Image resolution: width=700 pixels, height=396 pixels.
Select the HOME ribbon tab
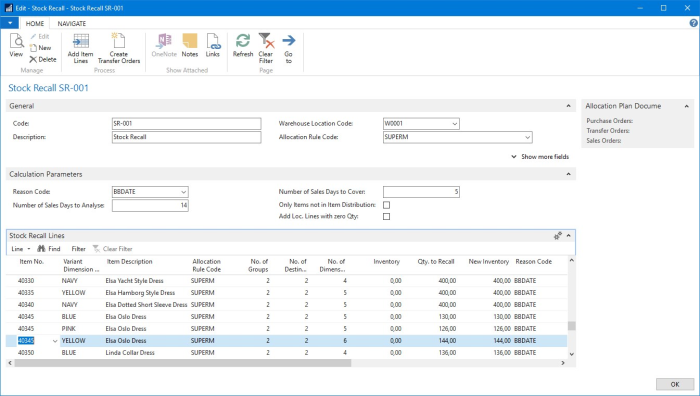(x=35, y=23)
